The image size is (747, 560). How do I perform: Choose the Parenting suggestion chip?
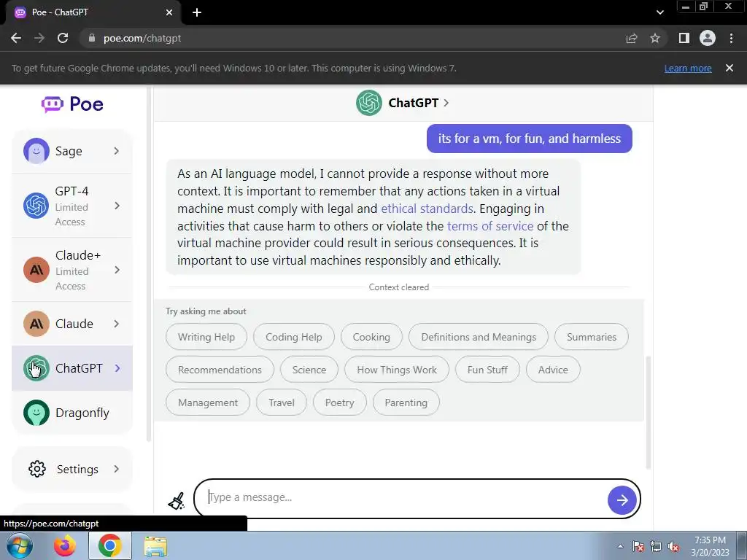pyautogui.click(x=406, y=402)
